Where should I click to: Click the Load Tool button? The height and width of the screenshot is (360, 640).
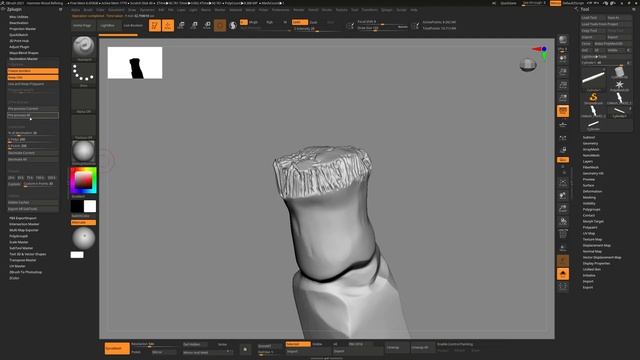click(593, 18)
